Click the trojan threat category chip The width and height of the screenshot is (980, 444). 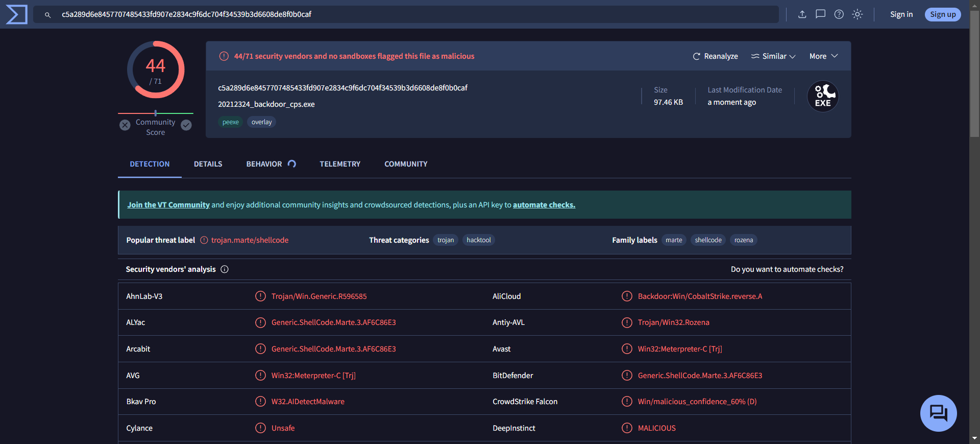[446, 240]
